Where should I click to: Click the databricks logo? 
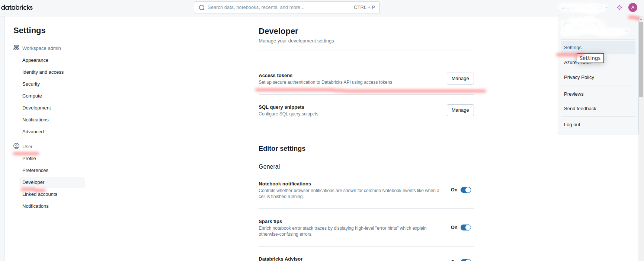click(17, 7)
